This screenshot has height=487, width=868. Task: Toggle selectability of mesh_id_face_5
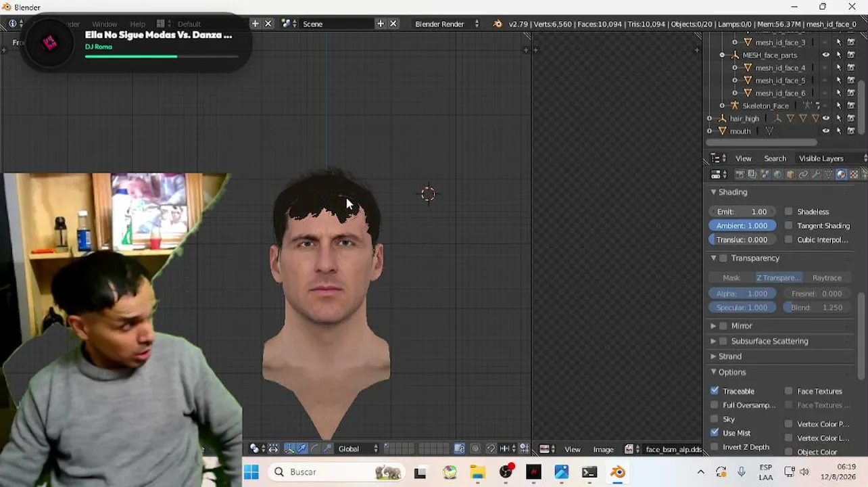click(x=839, y=80)
